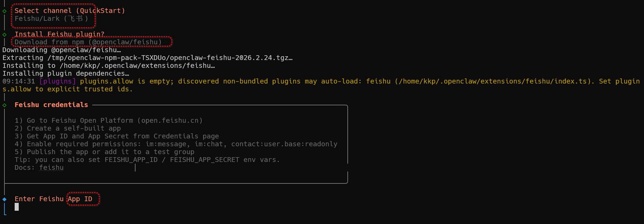644x224 pixels.
Task: Click the Feishu credentials heading
Action: coord(51,105)
